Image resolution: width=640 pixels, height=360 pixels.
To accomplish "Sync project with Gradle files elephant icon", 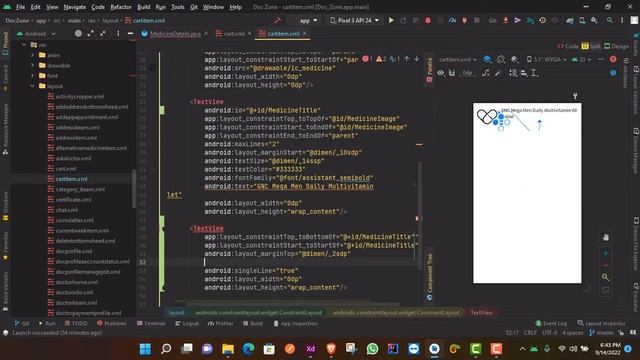I will pos(570,20).
